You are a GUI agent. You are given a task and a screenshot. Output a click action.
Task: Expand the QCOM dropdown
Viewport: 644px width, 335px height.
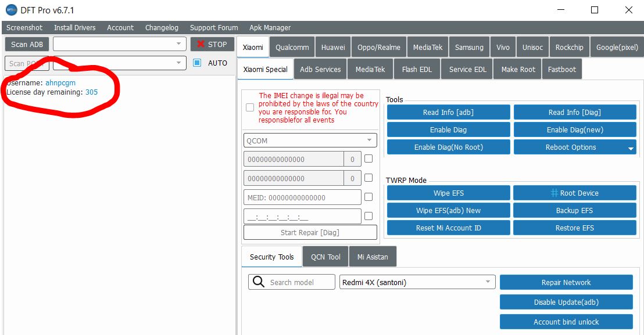(369, 141)
